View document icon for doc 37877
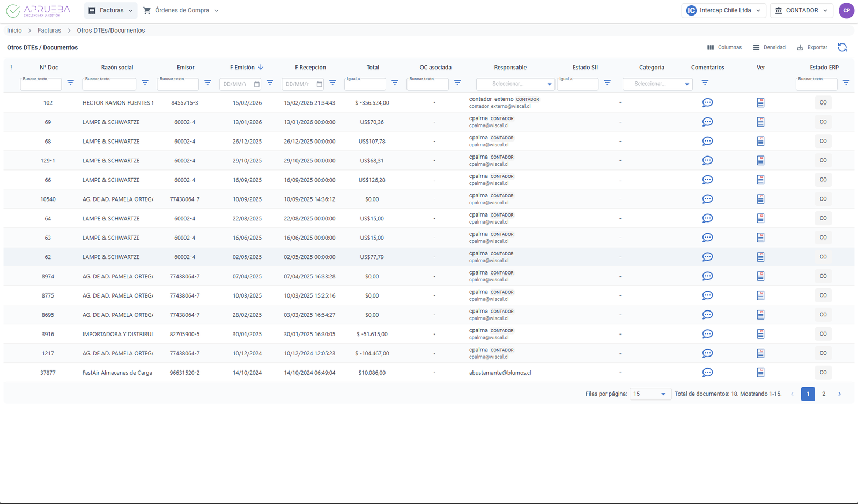The width and height of the screenshot is (858, 504). (x=760, y=373)
